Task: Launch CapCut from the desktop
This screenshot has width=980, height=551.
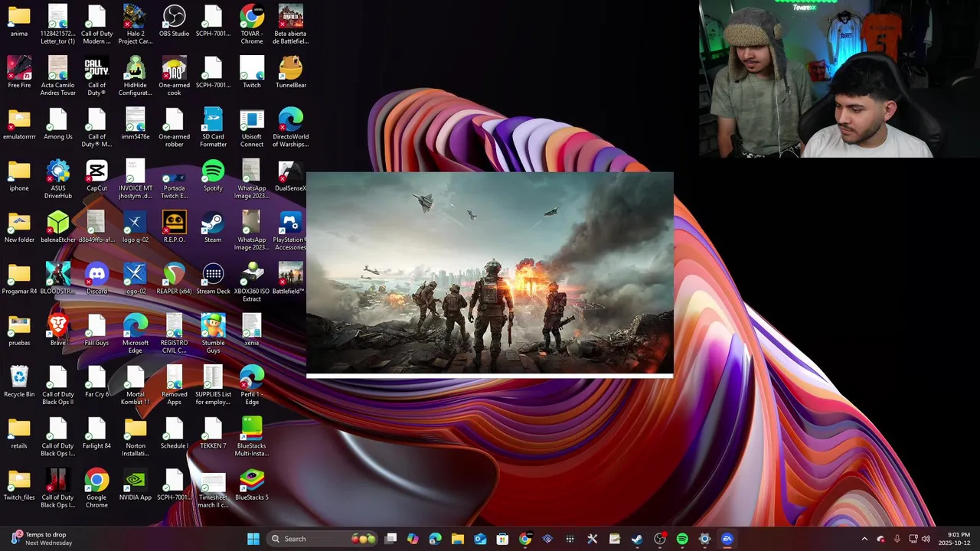Action: coord(96,176)
